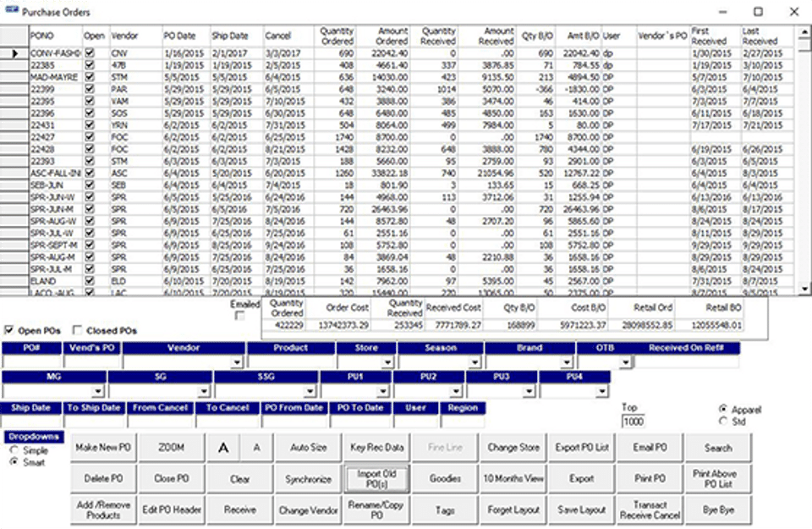Choose Simple dropdowns radio option

click(14, 450)
